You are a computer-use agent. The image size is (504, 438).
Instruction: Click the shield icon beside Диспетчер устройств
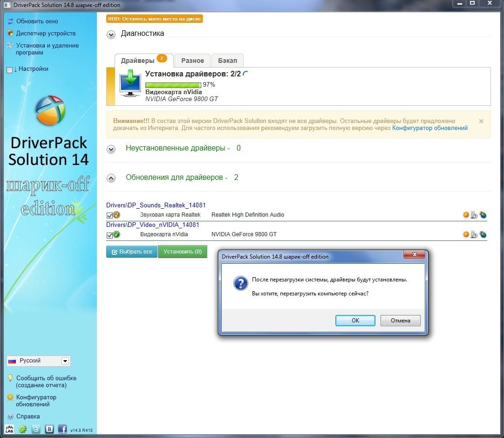(x=10, y=33)
